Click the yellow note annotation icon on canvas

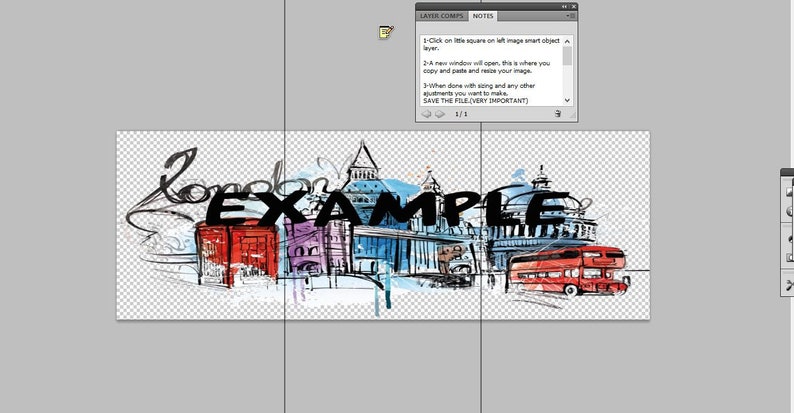click(x=386, y=32)
